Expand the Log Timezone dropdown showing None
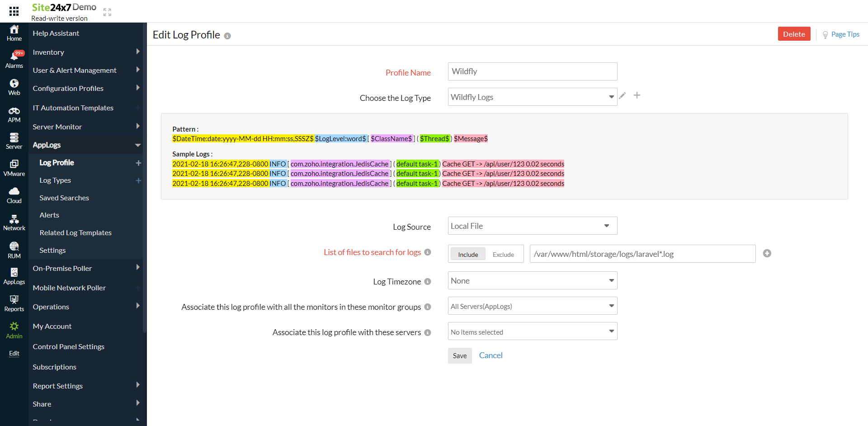The width and height of the screenshot is (868, 426). pos(532,280)
